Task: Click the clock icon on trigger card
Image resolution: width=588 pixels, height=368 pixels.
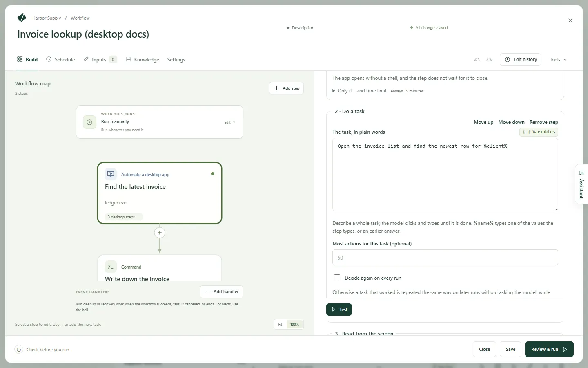Action: (89, 122)
